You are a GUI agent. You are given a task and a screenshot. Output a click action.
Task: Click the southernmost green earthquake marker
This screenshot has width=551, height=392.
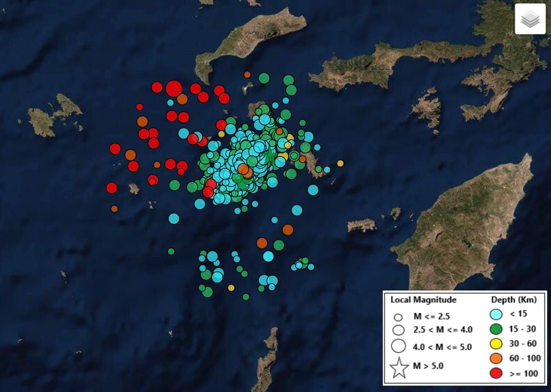[246, 297]
